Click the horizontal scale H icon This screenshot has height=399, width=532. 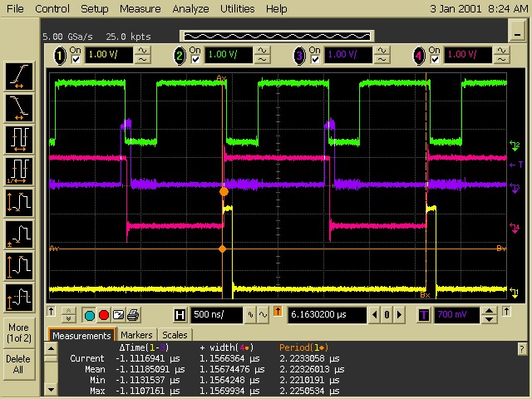tap(180, 315)
